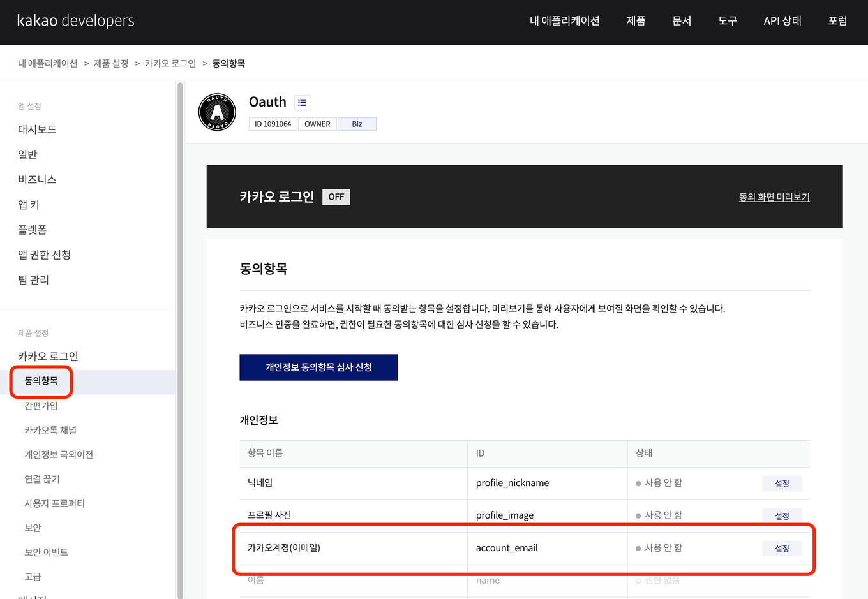Click 카카오계정(이메일) item name
Screen dimensions: 868x599
[x=284, y=547]
